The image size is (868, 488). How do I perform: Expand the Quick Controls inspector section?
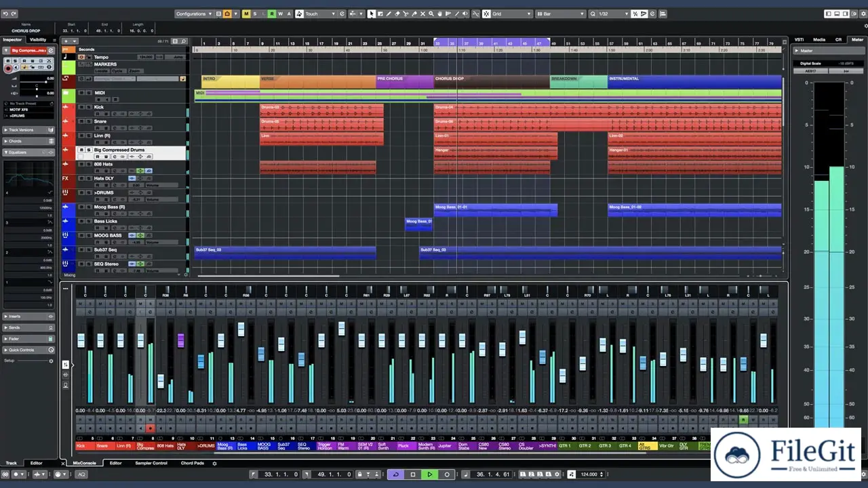coord(28,350)
